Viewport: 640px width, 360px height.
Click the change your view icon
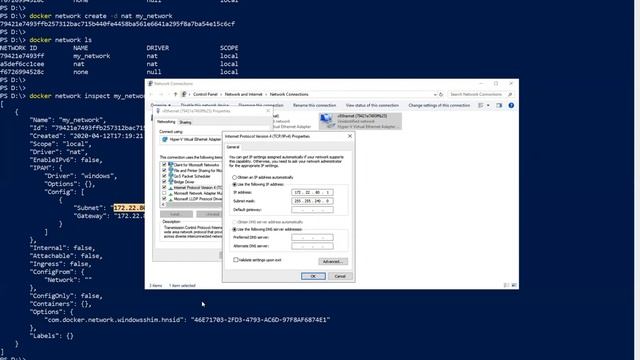481,105
